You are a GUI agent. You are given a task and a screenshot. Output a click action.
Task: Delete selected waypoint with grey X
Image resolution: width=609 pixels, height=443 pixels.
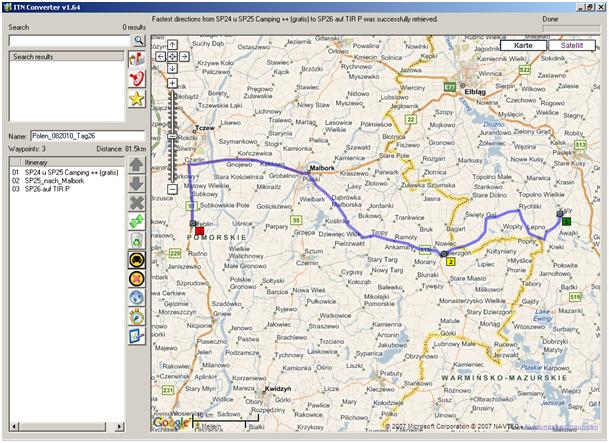(x=137, y=203)
